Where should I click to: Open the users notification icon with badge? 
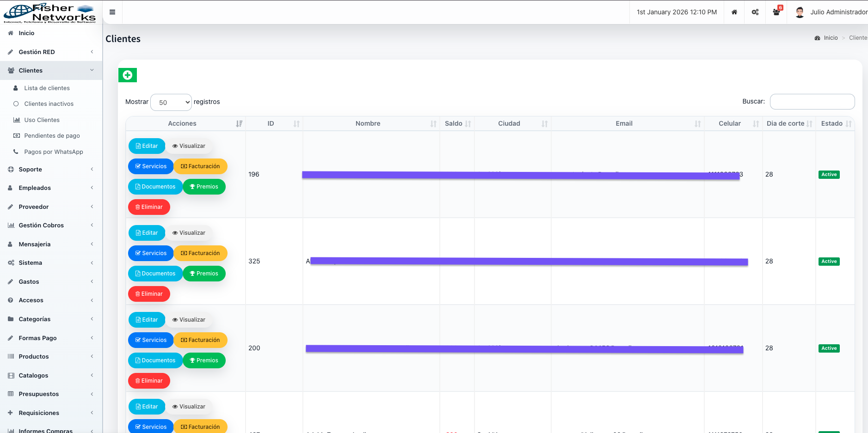[776, 12]
